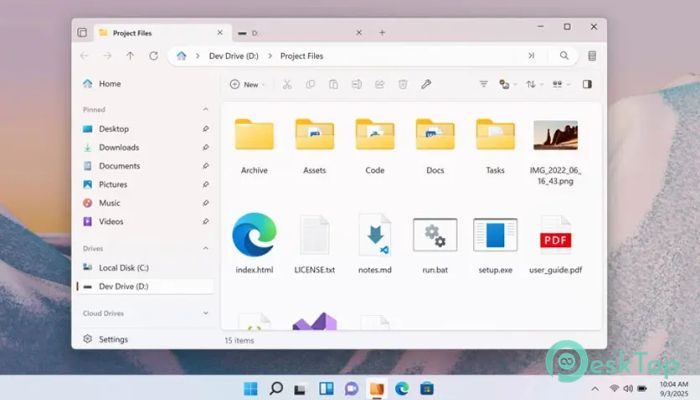Open Properties via the wrench icon
The image size is (700, 400).
click(x=426, y=85)
